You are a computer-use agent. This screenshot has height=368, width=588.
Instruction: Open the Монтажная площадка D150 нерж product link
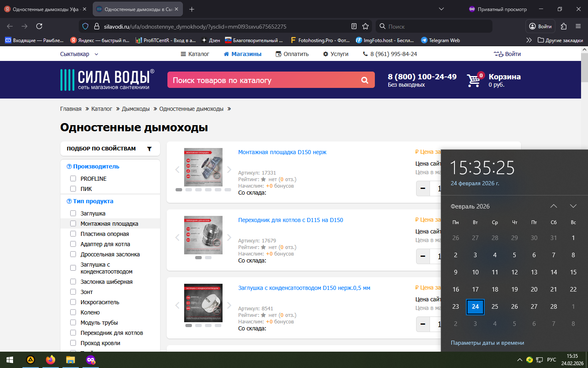click(282, 152)
